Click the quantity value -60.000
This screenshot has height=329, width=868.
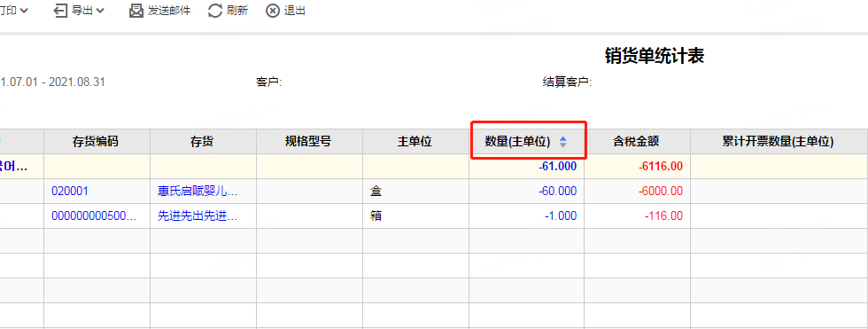click(557, 191)
